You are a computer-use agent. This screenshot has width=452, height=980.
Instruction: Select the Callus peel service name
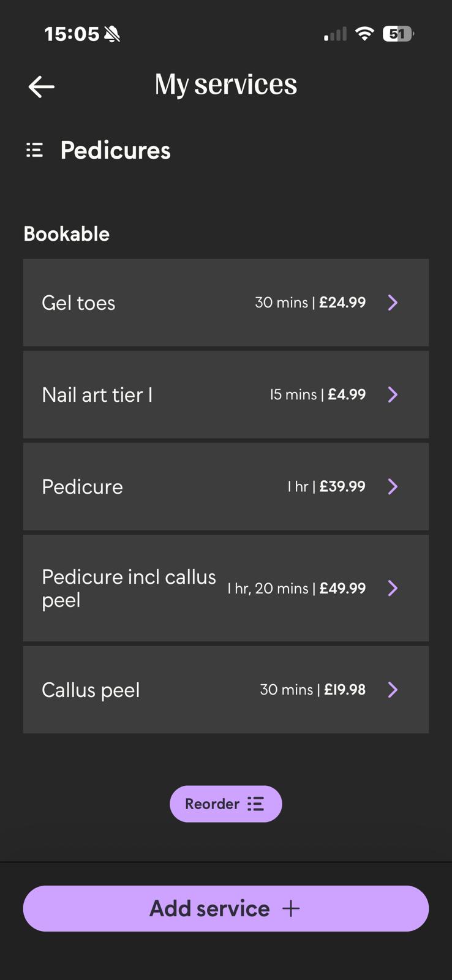point(91,690)
